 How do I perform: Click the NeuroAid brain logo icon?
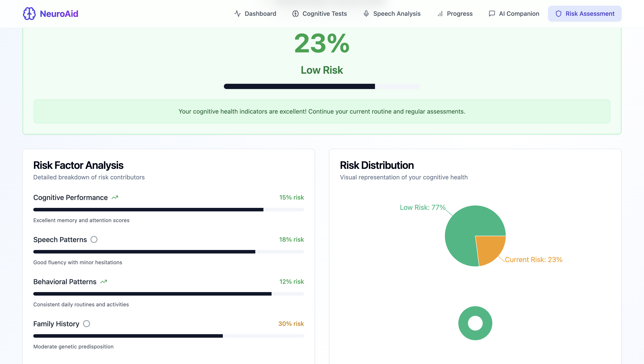pyautogui.click(x=29, y=14)
